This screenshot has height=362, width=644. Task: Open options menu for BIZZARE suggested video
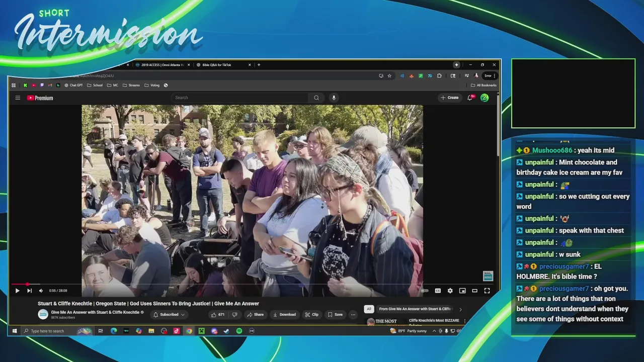point(464,321)
